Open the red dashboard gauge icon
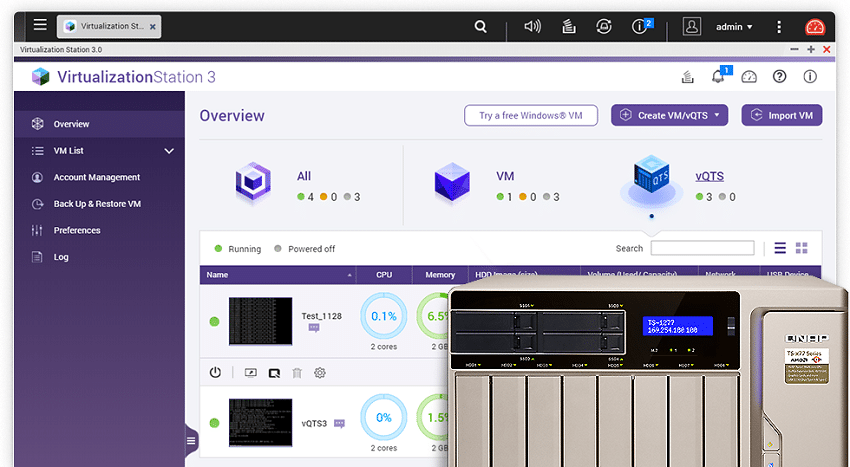 (815, 27)
